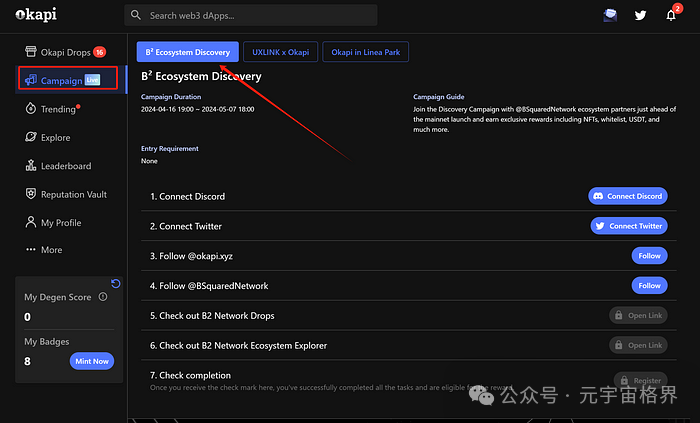Click '7. Check completion' task text

click(x=190, y=375)
